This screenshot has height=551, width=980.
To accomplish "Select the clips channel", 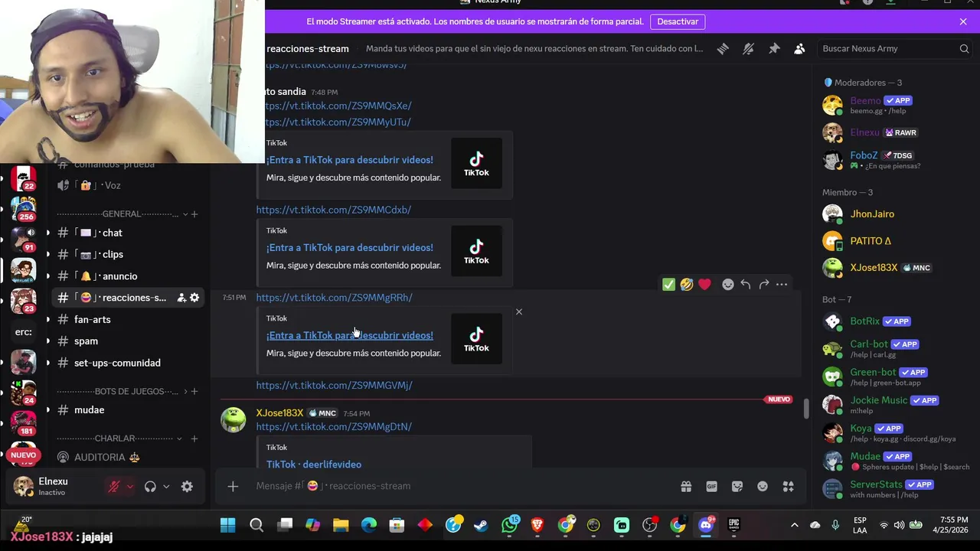I will pyautogui.click(x=129, y=254).
